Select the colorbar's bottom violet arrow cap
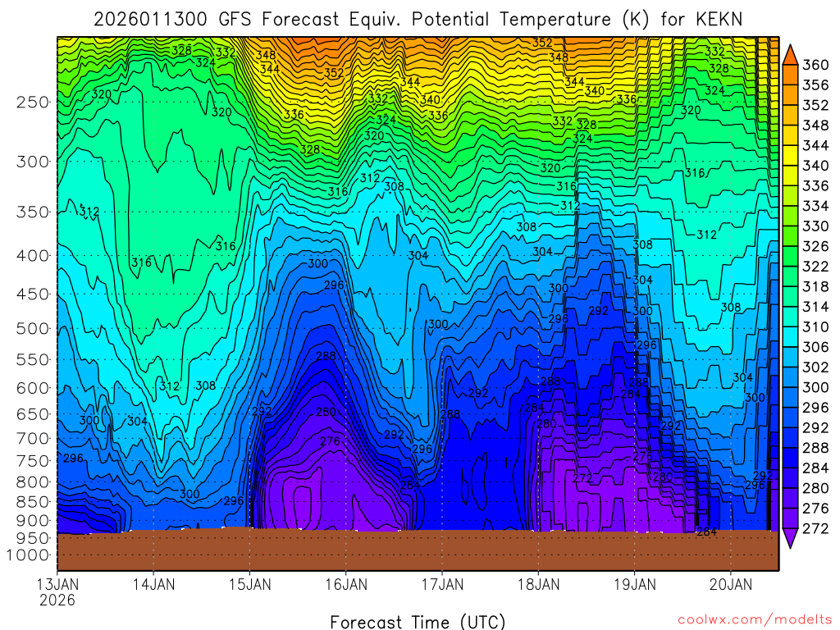 [x=790, y=538]
